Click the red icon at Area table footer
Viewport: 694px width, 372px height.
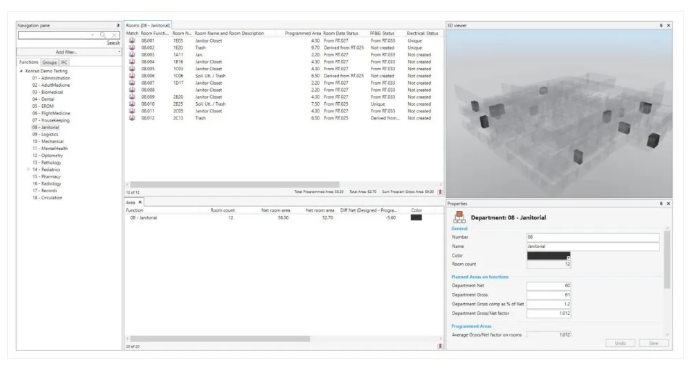click(x=440, y=346)
